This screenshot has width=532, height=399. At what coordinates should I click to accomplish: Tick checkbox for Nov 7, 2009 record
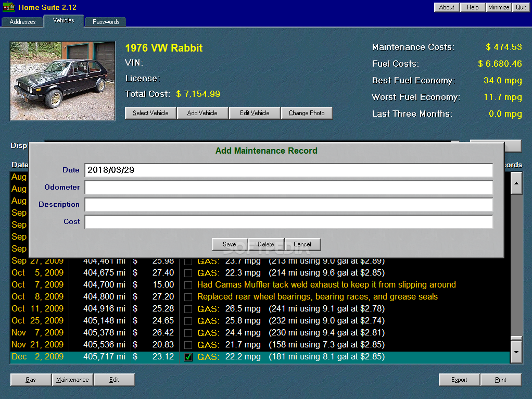coord(188,333)
